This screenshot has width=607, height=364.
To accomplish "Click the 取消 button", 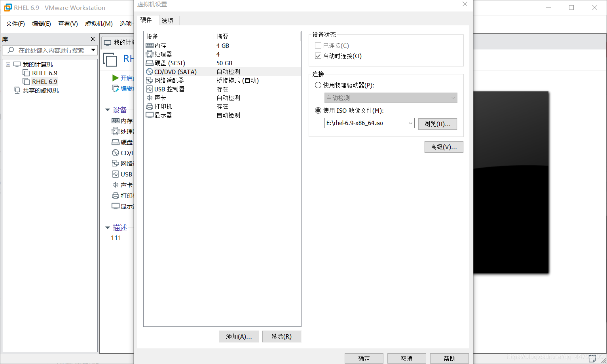I will pyautogui.click(x=407, y=358).
